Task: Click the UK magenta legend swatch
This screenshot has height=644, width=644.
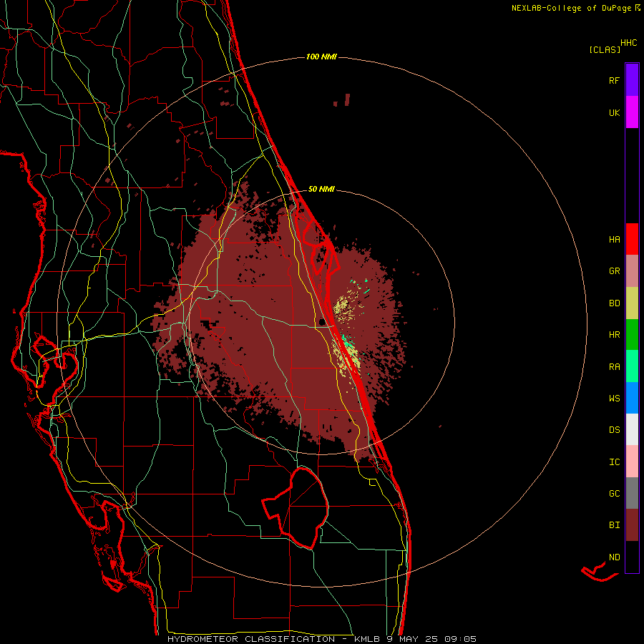Action: click(x=632, y=112)
